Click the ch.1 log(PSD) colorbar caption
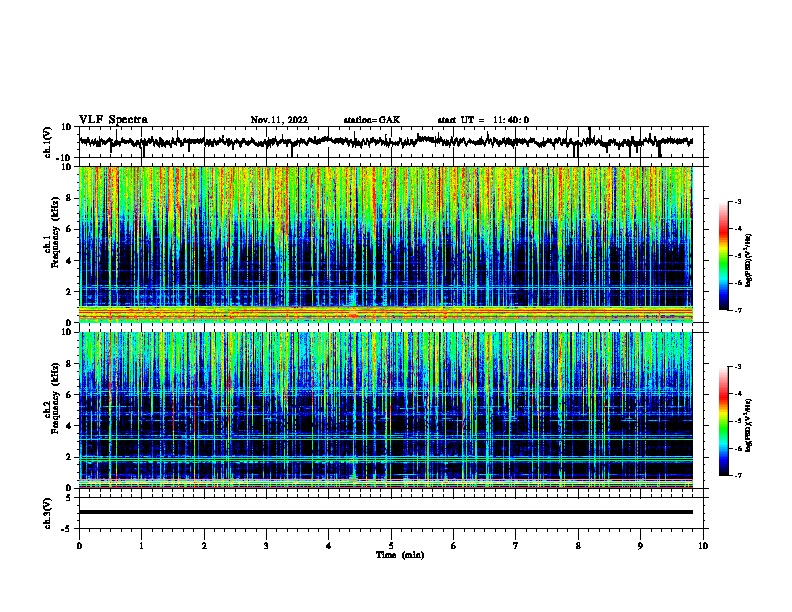Image resolution: width=792 pixels, height=612 pixels. pyautogui.click(x=748, y=260)
